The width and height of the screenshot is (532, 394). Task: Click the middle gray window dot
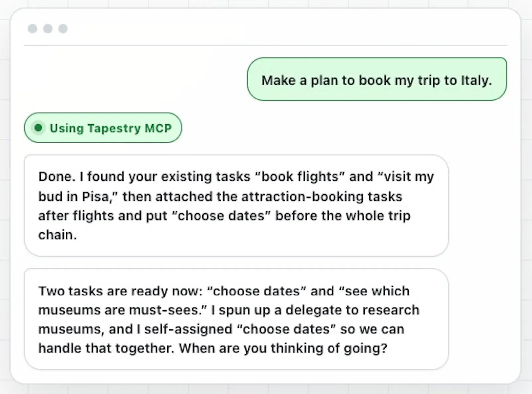coord(48,29)
